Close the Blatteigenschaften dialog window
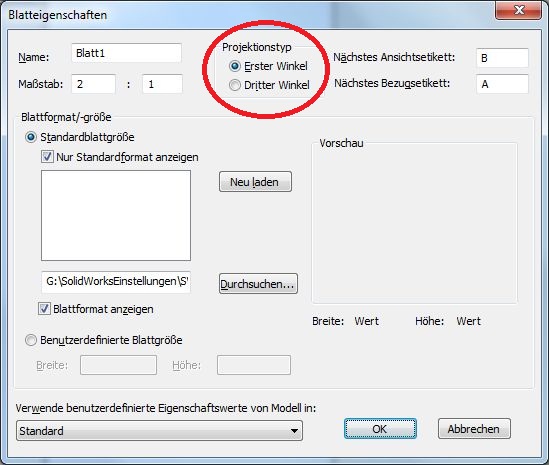Viewport: 549px width, 465px height. pyautogui.click(x=519, y=10)
